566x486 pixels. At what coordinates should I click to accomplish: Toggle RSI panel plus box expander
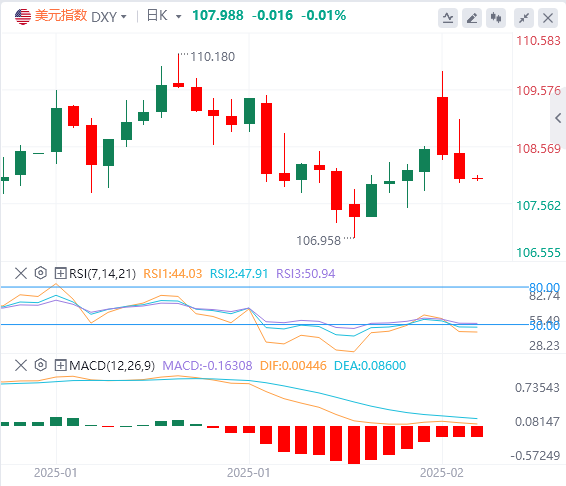pyautogui.click(x=60, y=273)
